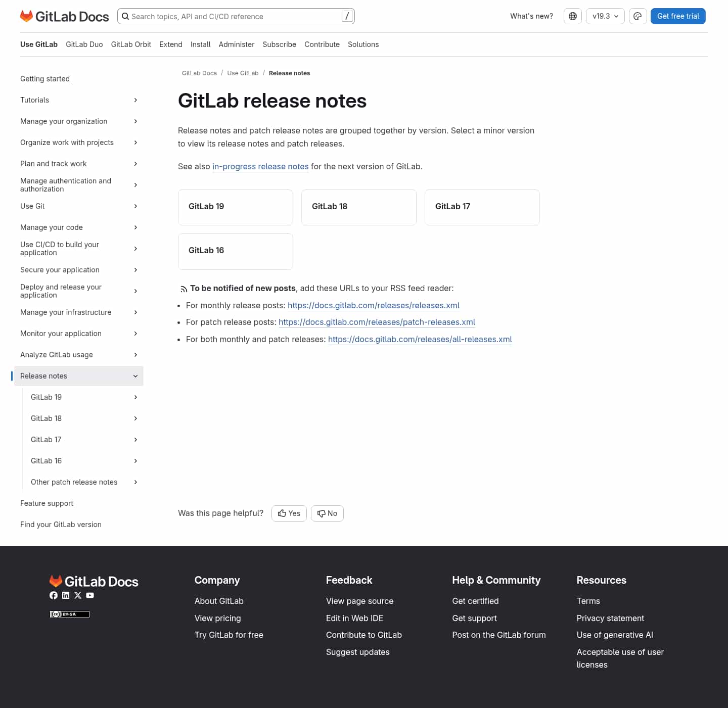
Task: Open the Edit in Web IDE footer link
Action: tap(354, 618)
